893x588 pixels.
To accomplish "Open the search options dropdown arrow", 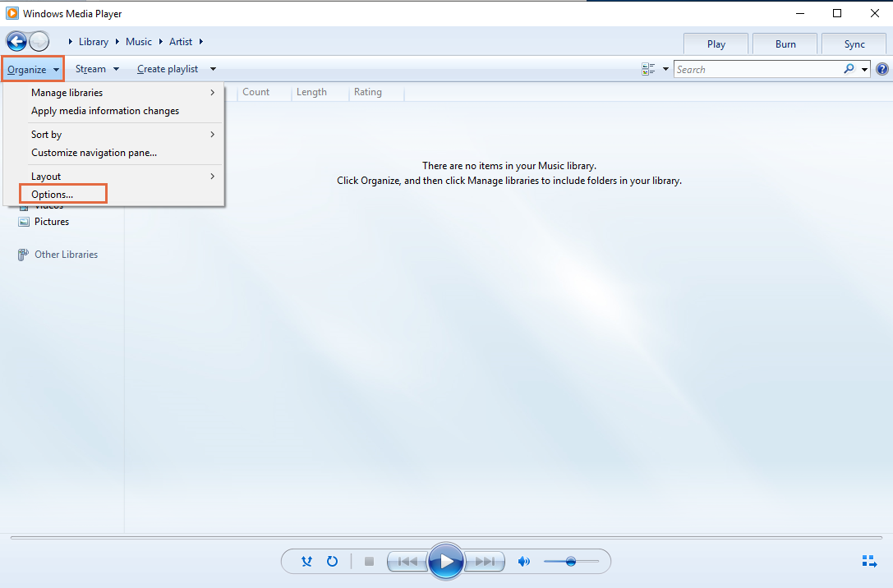I will 863,69.
